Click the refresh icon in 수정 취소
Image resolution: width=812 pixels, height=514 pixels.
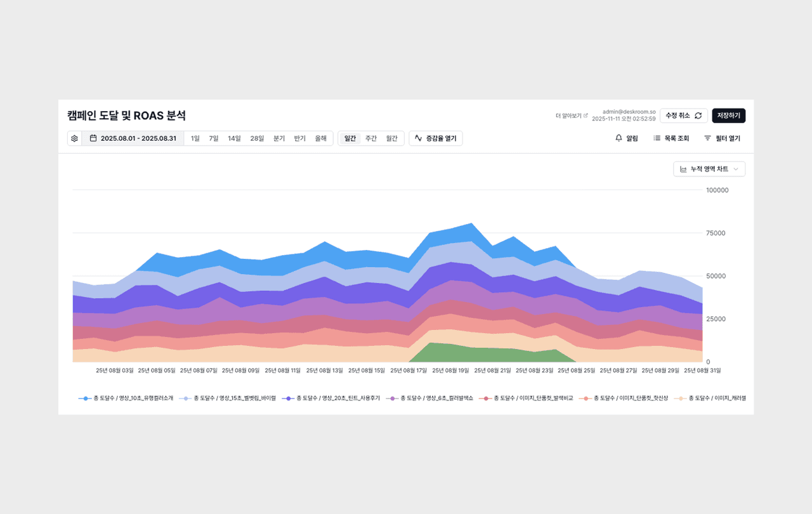[698, 115]
